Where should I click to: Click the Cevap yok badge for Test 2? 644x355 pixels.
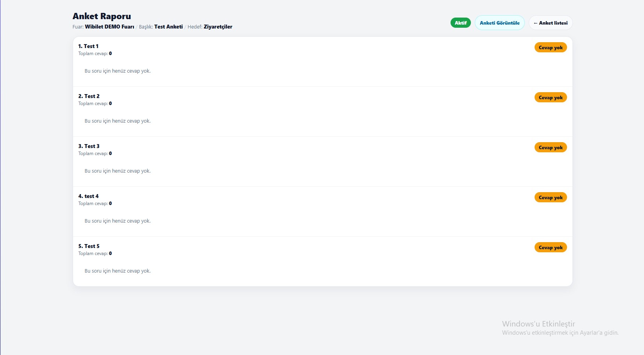pos(550,98)
